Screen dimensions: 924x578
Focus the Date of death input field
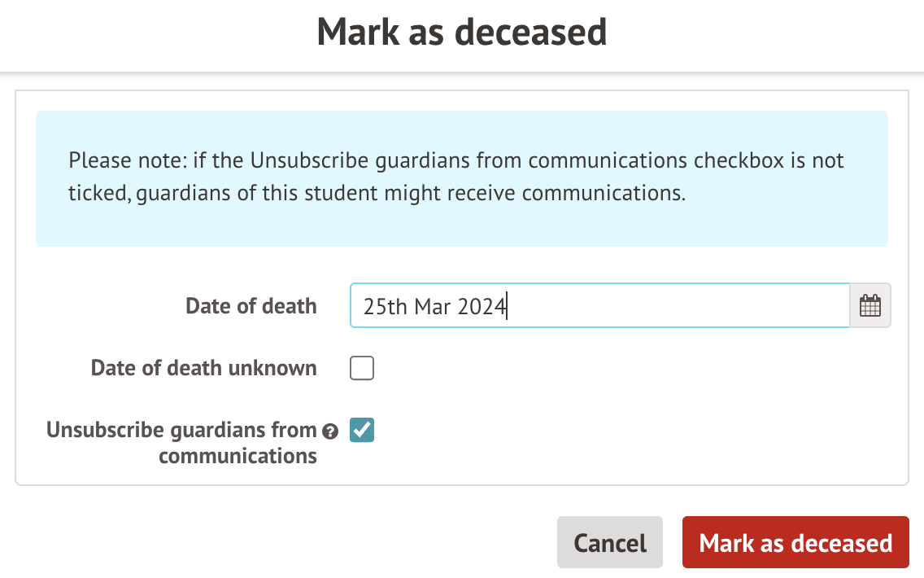599,306
